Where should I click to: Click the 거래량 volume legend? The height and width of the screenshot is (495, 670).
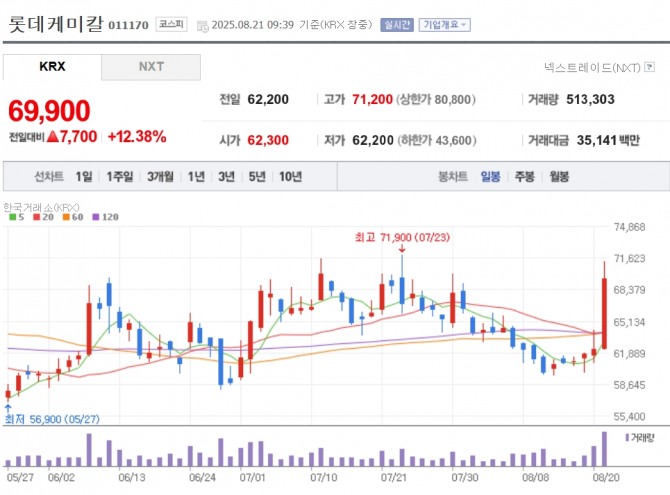(x=640, y=437)
